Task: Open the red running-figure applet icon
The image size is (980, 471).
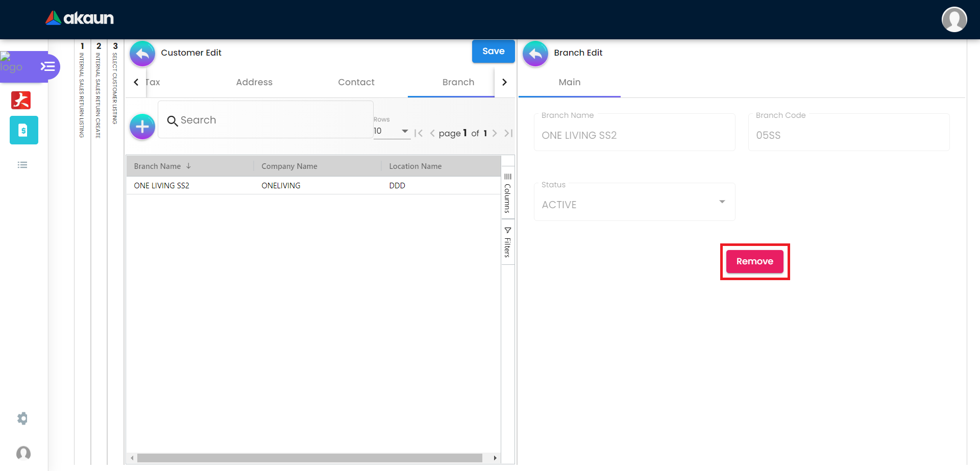Action: point(21,100)
